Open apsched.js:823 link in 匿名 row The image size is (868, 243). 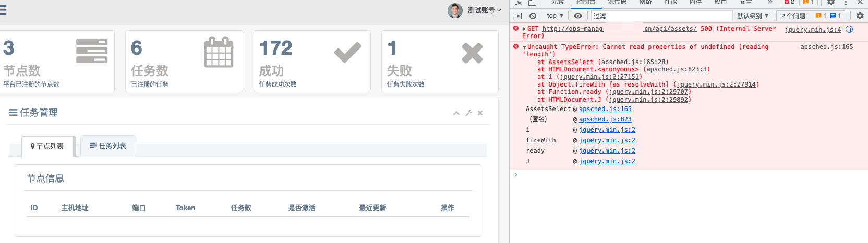(605, 119)
